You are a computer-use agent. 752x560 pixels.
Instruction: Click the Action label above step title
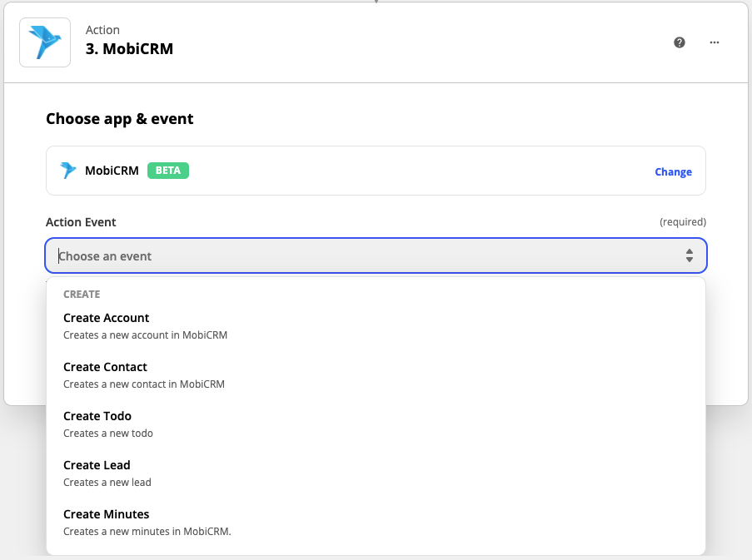tap(102, 30)
